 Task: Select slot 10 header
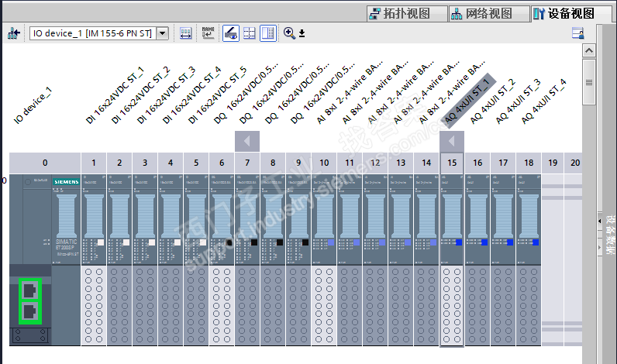(324, 163)
